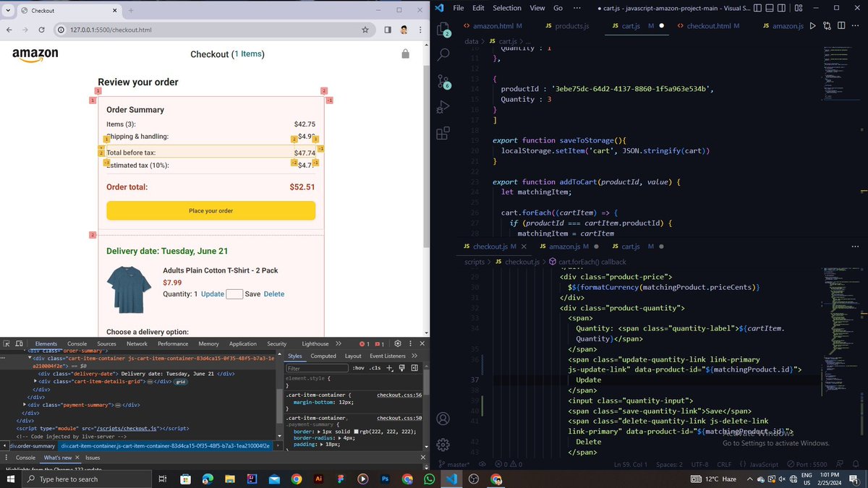Screen dimensions: 868x488
Task: Open the Source Control view in VS Code
Action: pyautogui.click(x=444, y=82)
